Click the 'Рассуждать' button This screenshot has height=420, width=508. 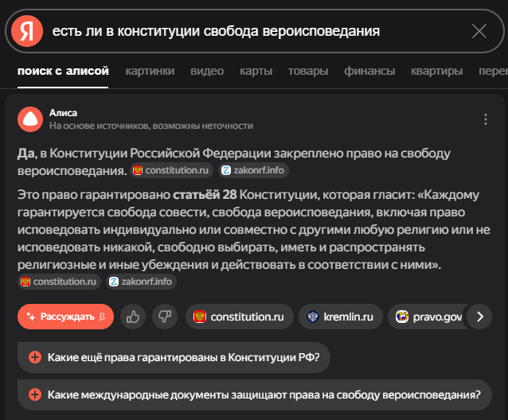66,317
